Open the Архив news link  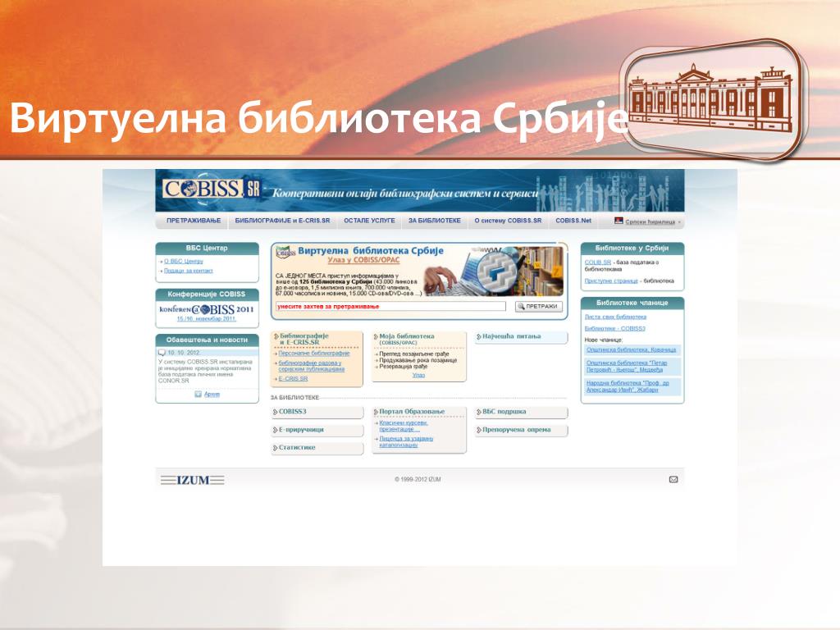tap(212, 395)
